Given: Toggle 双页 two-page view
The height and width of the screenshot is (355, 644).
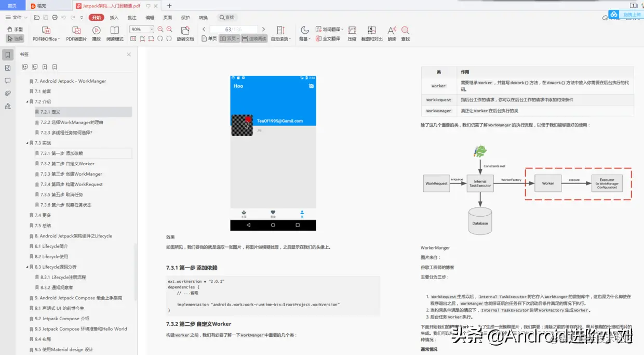Looking at the screenshot, I should pos(229,38).
